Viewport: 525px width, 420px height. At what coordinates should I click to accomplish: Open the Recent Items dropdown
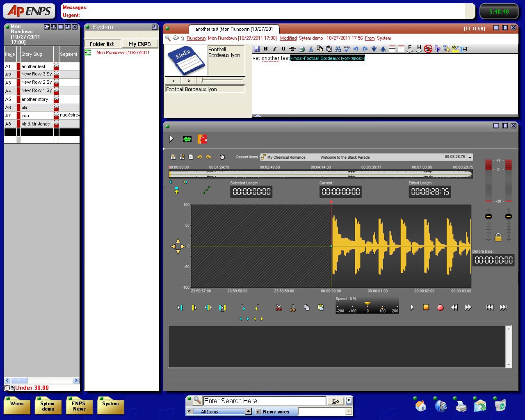pyautogui.click(x=470, y=157)
